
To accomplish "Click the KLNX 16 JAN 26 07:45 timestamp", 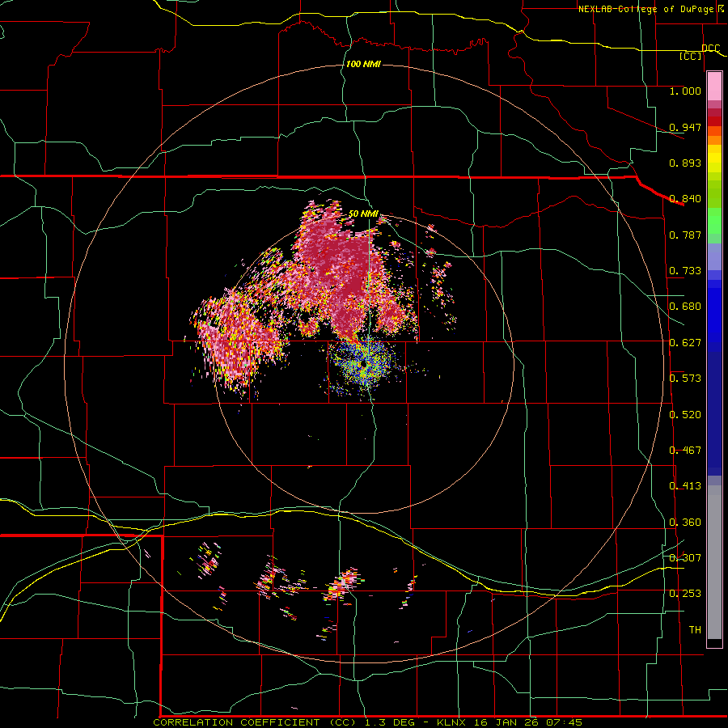I will pos(510,722).
